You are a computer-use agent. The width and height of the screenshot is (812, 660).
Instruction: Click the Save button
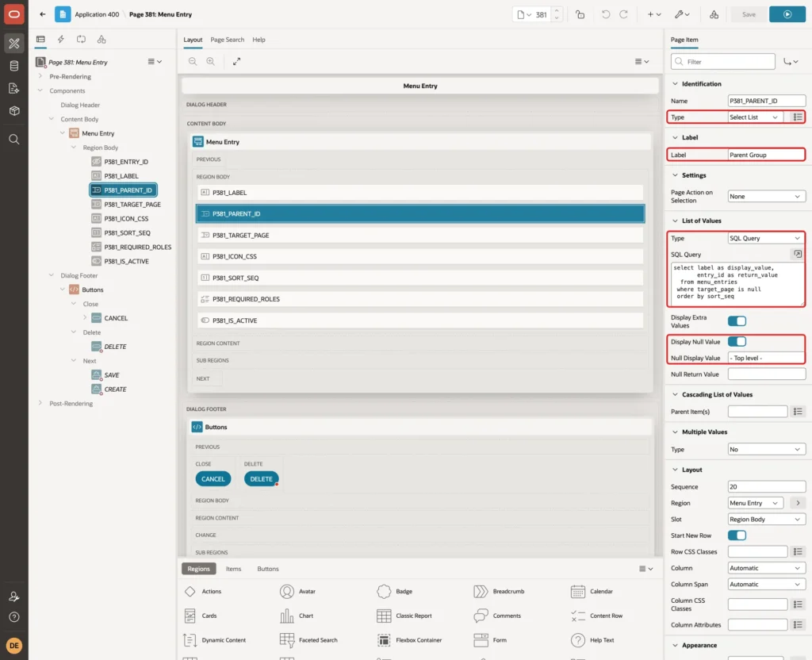[x=749, y=14]
